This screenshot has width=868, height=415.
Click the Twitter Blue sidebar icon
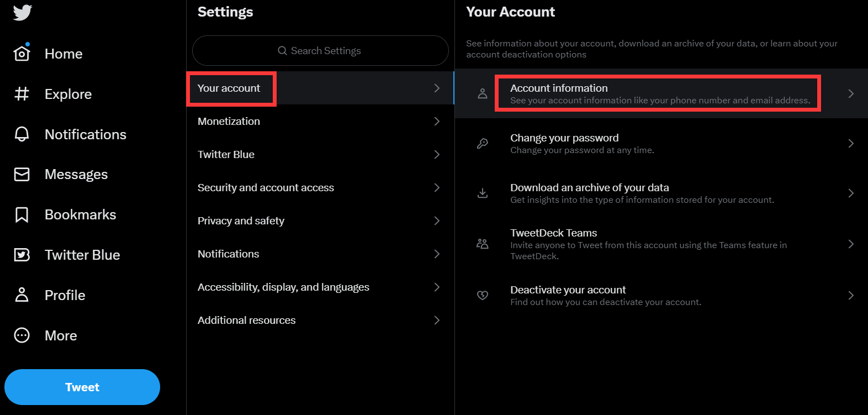click(x=22, y=255)
